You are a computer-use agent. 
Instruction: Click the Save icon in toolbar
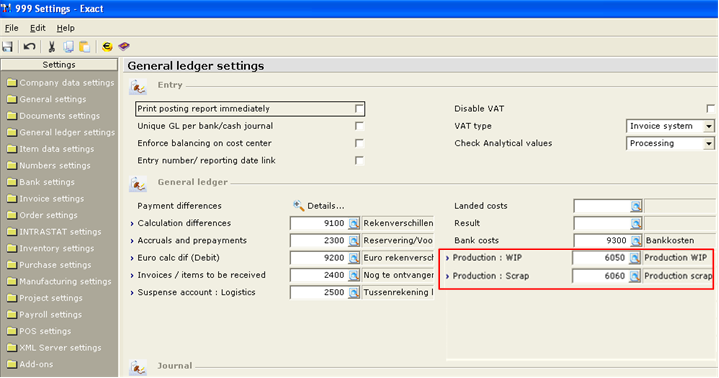pyautogui.click(x=7, y=46)
